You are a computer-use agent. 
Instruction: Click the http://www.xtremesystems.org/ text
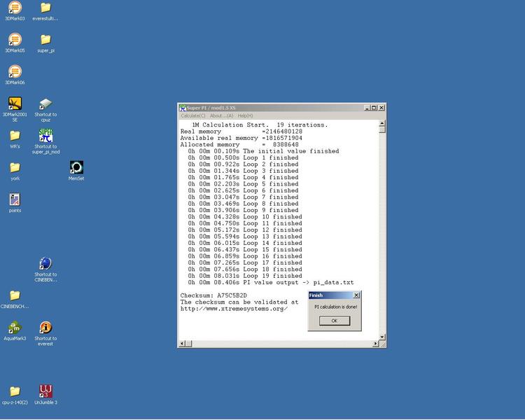234,309
